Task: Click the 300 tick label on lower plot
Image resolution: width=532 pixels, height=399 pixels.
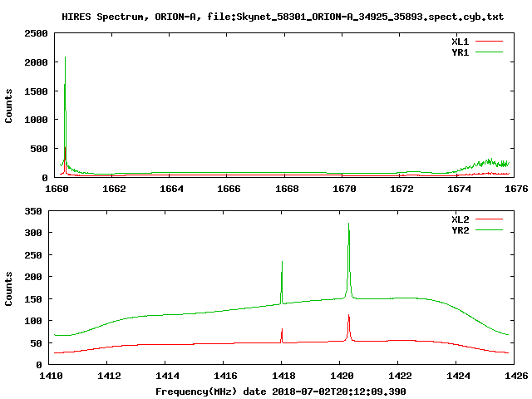Action: point(33,233)
